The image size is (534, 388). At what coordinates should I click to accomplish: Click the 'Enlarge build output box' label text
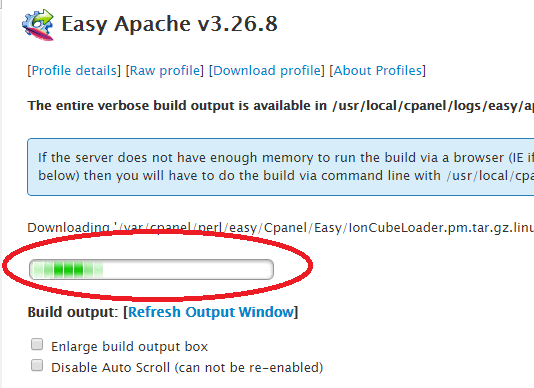point(129,346)
